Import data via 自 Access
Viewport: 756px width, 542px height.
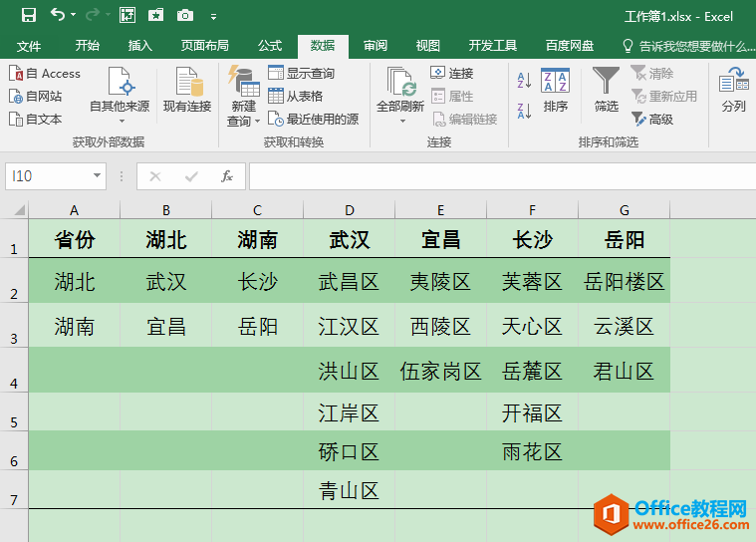tap(45, 74)
